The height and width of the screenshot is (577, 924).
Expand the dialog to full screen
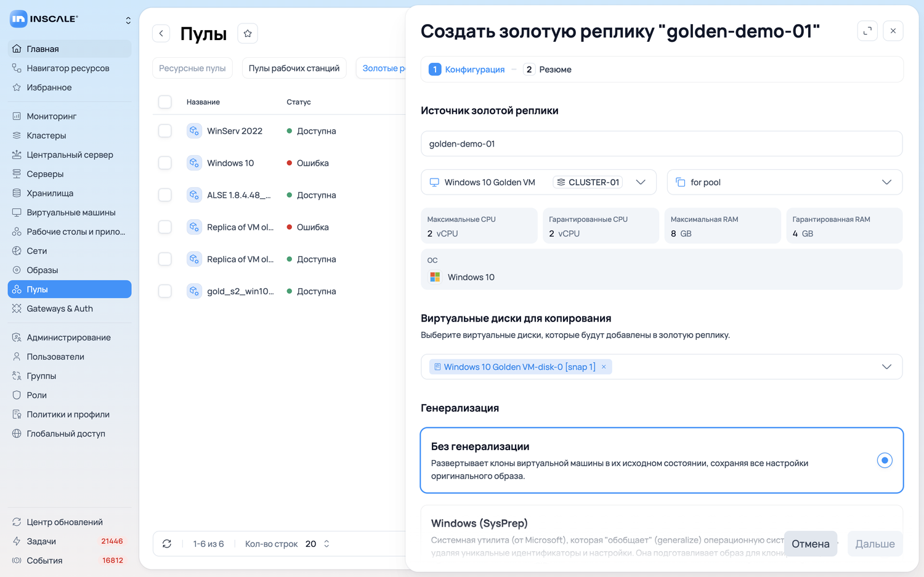[867, 31]
